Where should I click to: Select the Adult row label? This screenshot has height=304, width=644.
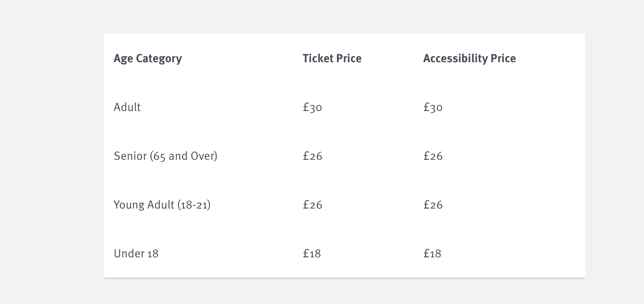(x=127, y=107)
